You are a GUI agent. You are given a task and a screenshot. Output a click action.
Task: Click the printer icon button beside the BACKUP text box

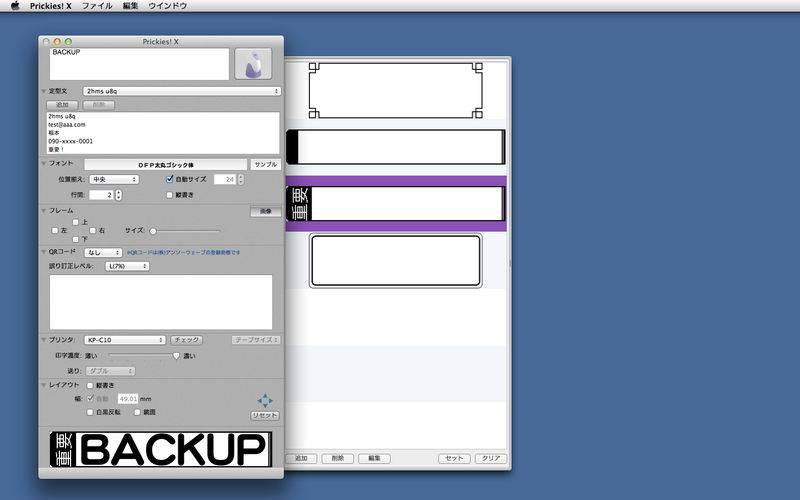point(253,64)
